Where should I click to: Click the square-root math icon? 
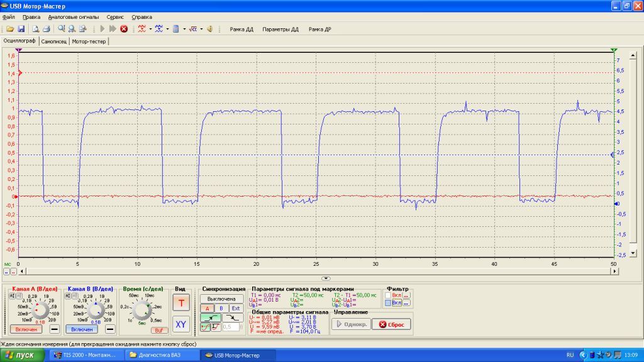tap(193, 29)
